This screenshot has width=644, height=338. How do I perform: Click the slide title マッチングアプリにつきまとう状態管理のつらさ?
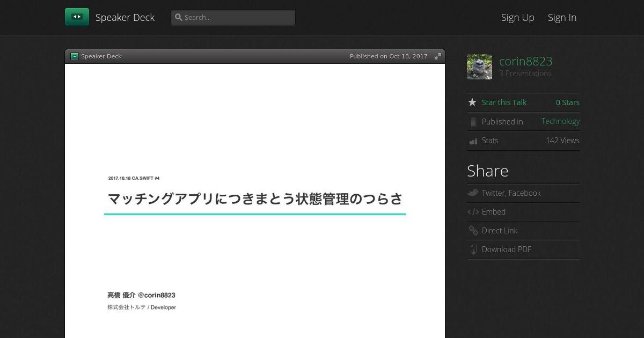[255, 199]
